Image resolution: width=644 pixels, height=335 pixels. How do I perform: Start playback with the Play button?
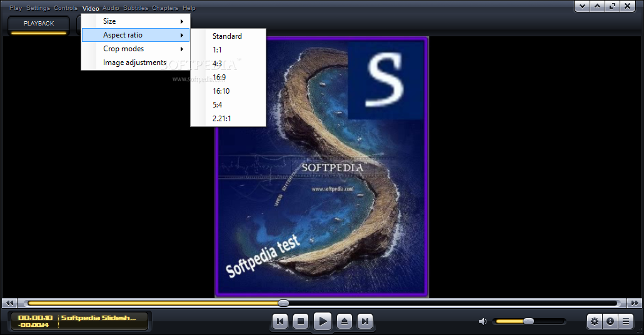[323, 321]
